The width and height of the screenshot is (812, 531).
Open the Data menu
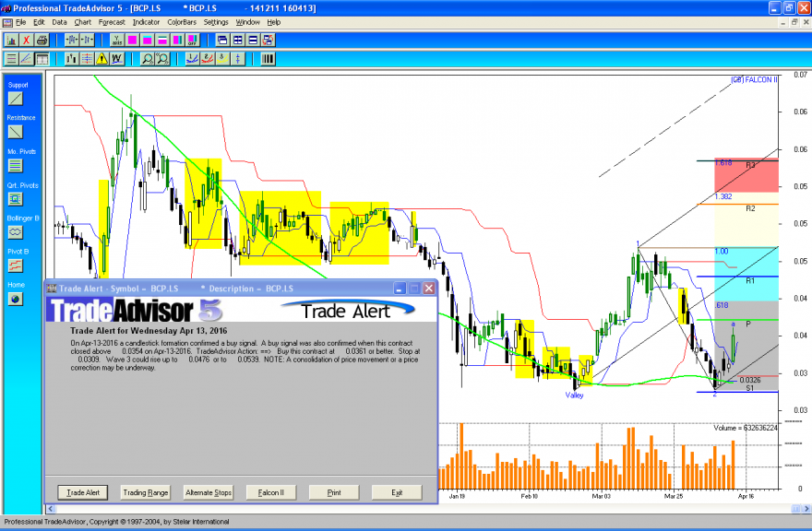click(x=59, y=22)
